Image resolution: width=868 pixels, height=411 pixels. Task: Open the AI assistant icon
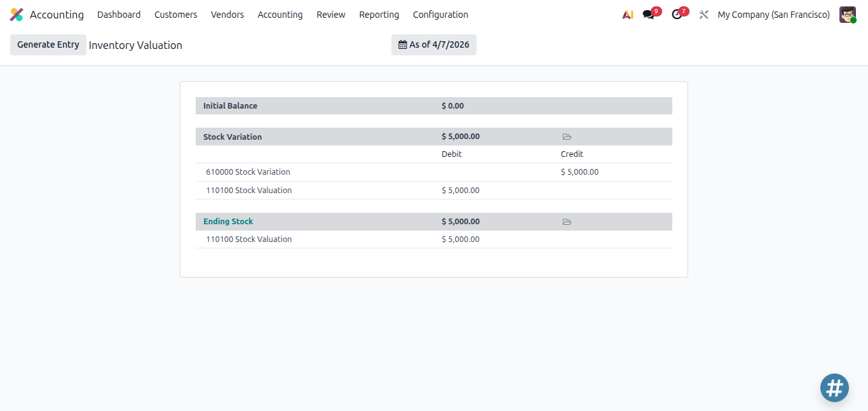coord(628,15)
